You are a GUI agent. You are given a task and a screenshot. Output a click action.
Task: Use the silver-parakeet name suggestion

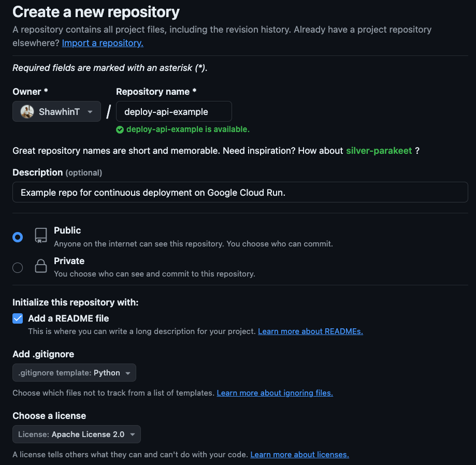(379, 151)
